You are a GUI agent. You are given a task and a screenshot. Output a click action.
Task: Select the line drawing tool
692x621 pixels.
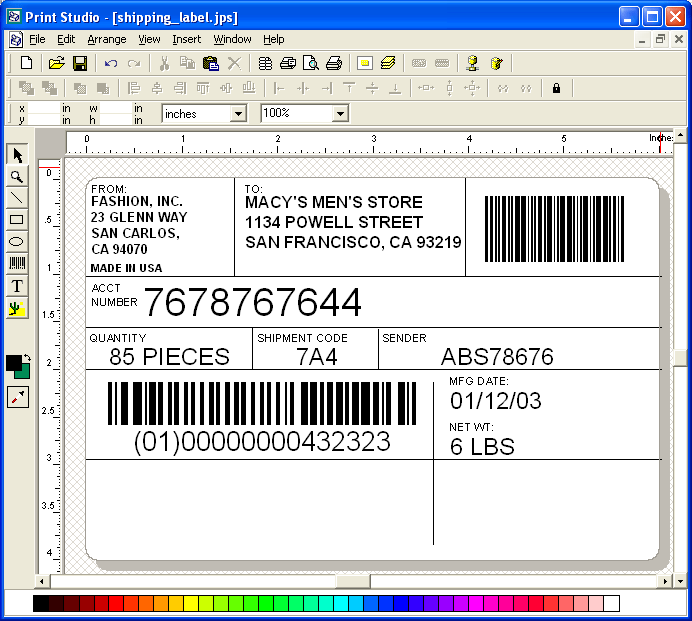point(17,198)
